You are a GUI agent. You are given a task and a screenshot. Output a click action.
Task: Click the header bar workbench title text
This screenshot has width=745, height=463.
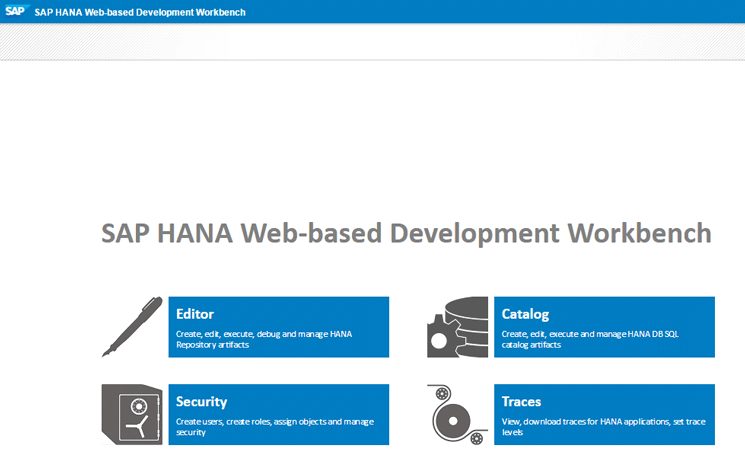point(140,12)
